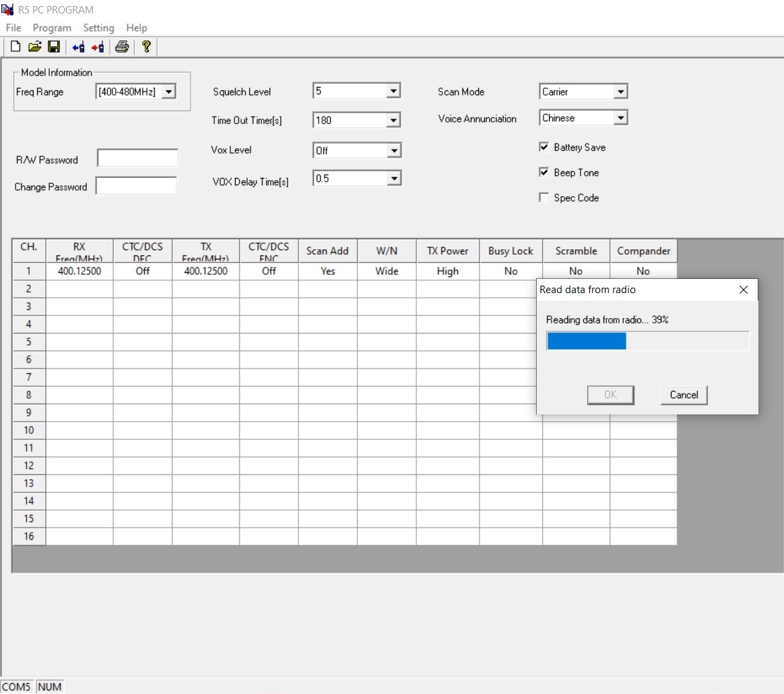Click the Print toolbar icon
This screenshot has height=694, width=784.
coord(122,46)
